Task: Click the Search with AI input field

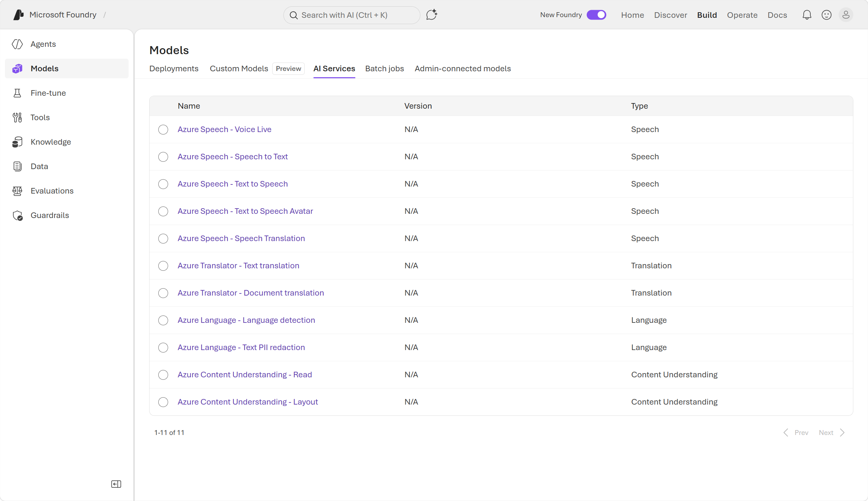Action: (x=352, y=15)
